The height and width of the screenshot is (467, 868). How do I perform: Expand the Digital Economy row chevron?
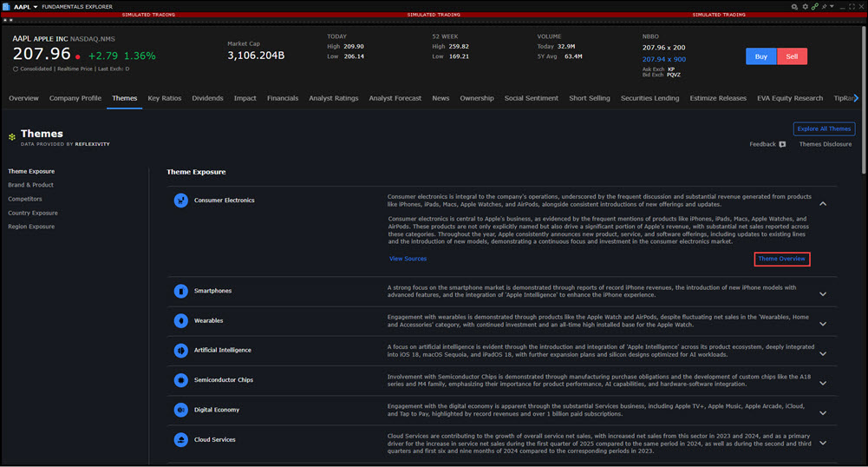tap(823, 413)
